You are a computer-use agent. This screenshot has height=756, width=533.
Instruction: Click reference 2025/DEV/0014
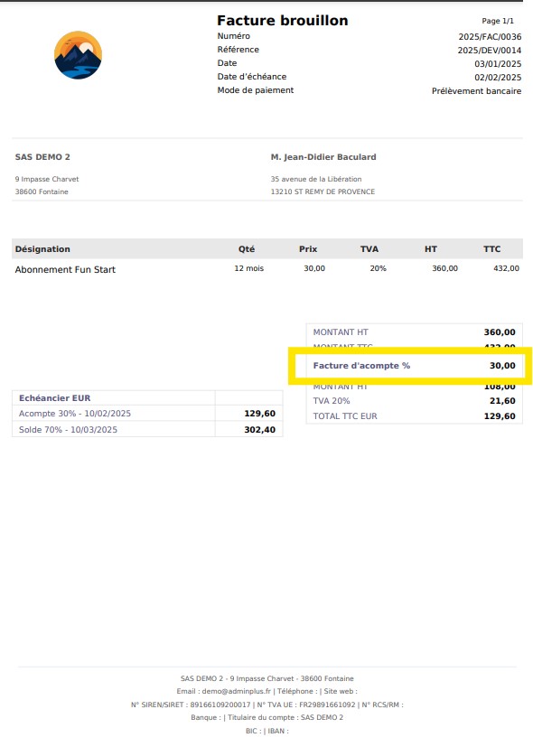click(489, 51)
